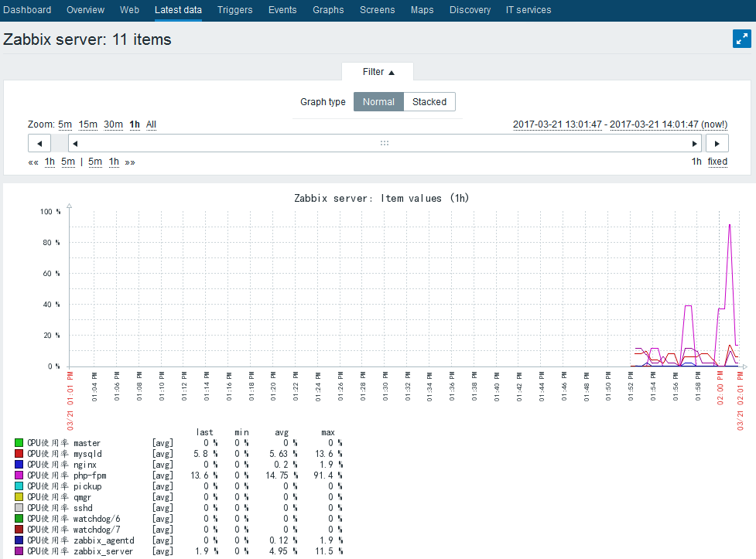Open the Events section
The width and height of the screenshot is (756, 559).
(282, 9)
